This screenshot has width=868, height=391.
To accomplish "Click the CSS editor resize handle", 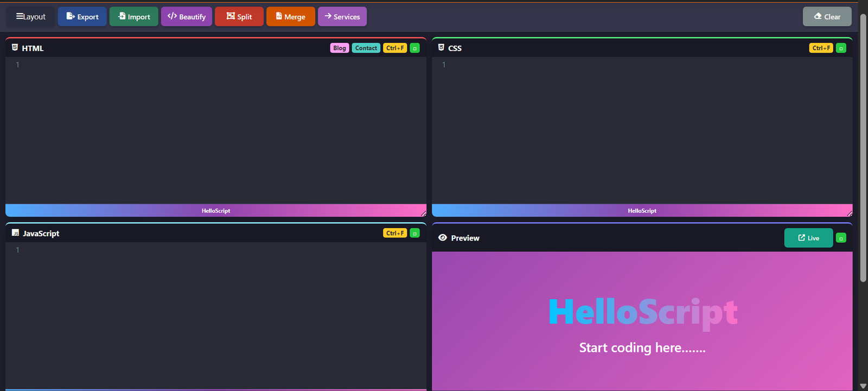I will pos(850,213).
